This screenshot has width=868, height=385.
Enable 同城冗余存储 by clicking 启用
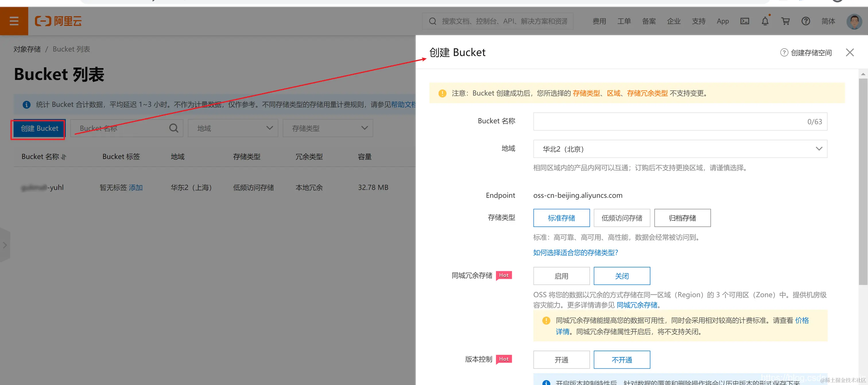click(x=561, y=275)
